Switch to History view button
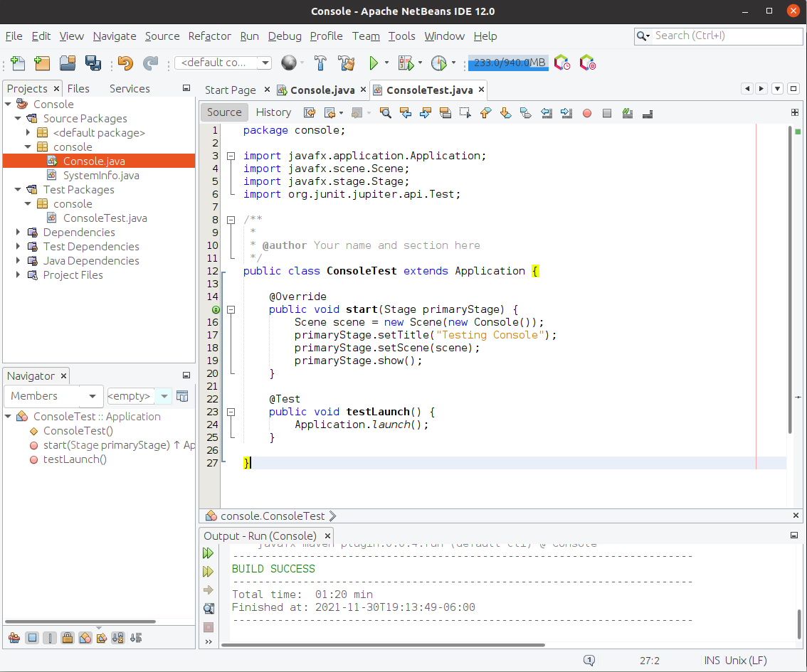The image size is (807, 672). point(273,112)
